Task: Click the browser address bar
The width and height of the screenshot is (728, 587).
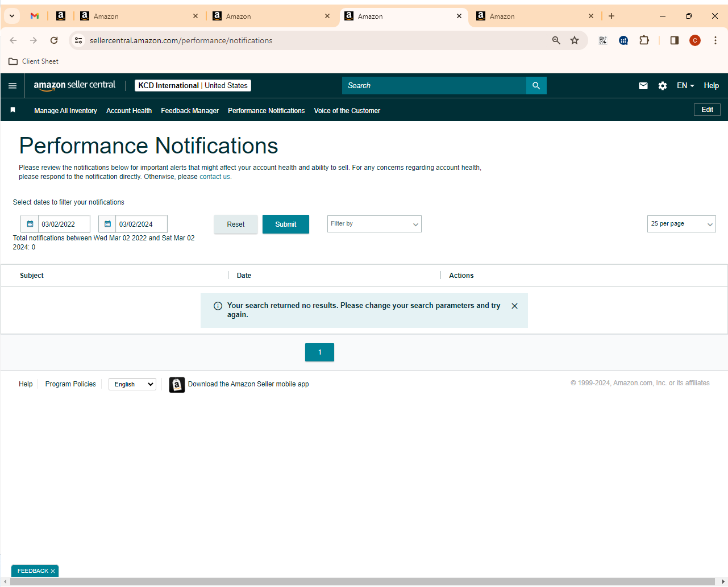Action: [x=318, y=40]
